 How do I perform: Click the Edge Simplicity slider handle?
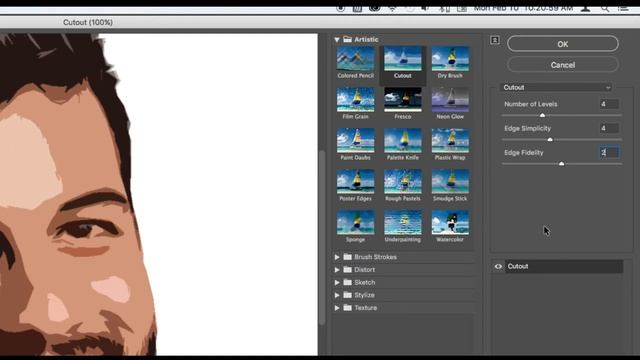click(x=550, y=140)
